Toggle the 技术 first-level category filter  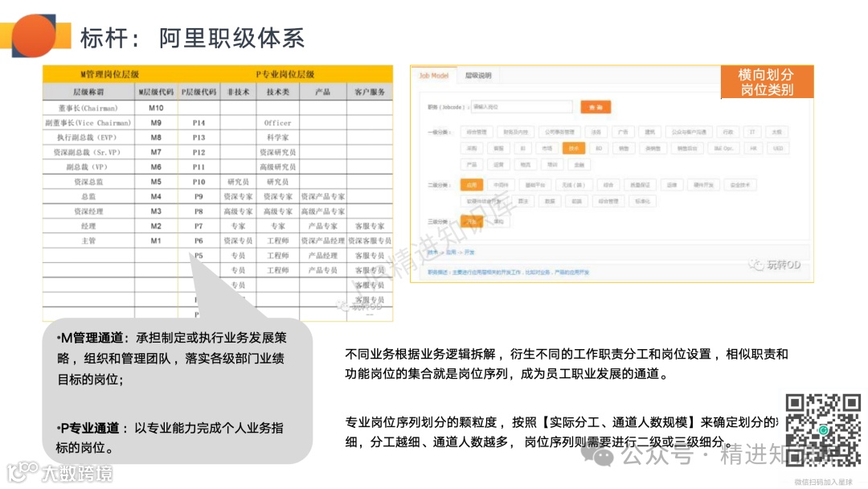(575, 148)
